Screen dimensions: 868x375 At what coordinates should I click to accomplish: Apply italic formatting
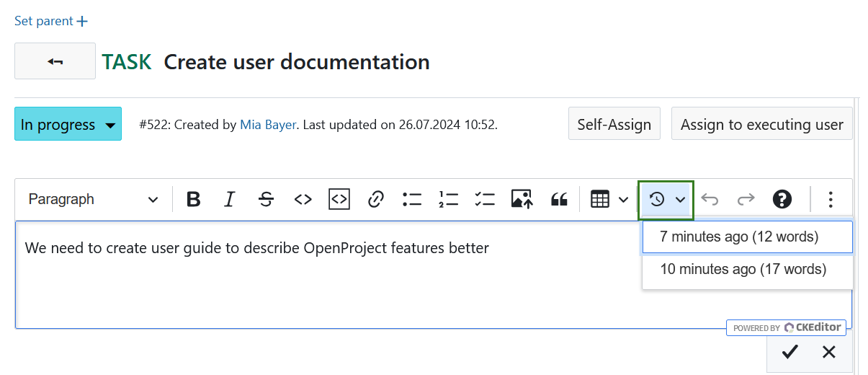pos(229,200)
